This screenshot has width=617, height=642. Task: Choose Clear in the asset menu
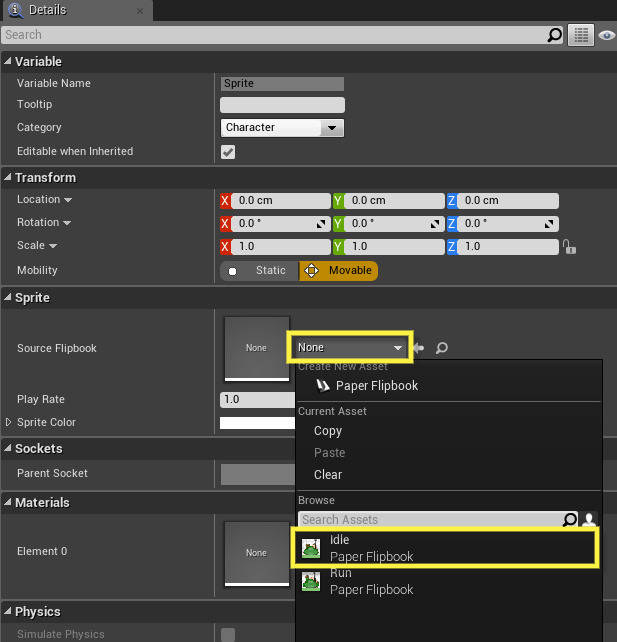pos(328,475)
